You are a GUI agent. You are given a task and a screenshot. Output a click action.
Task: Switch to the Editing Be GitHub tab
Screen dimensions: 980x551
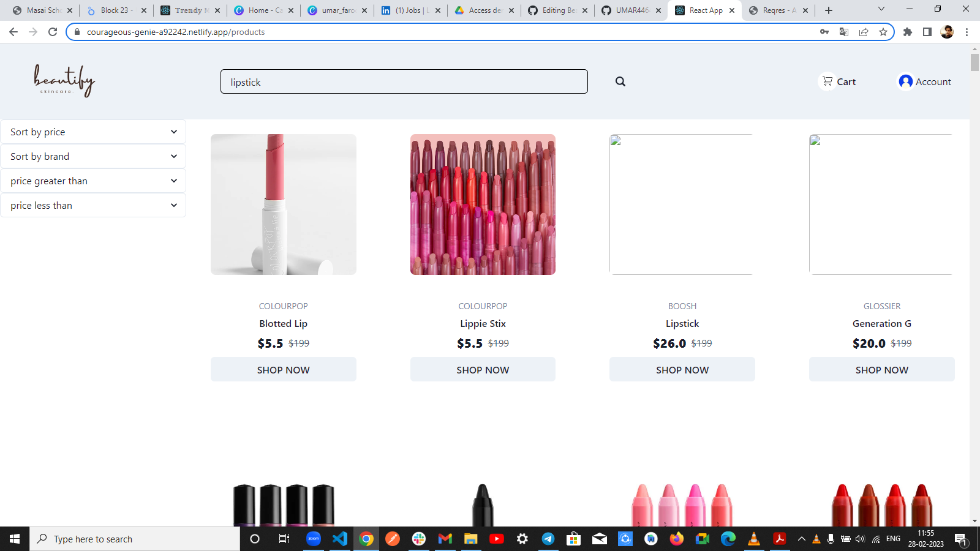point(558,10)
